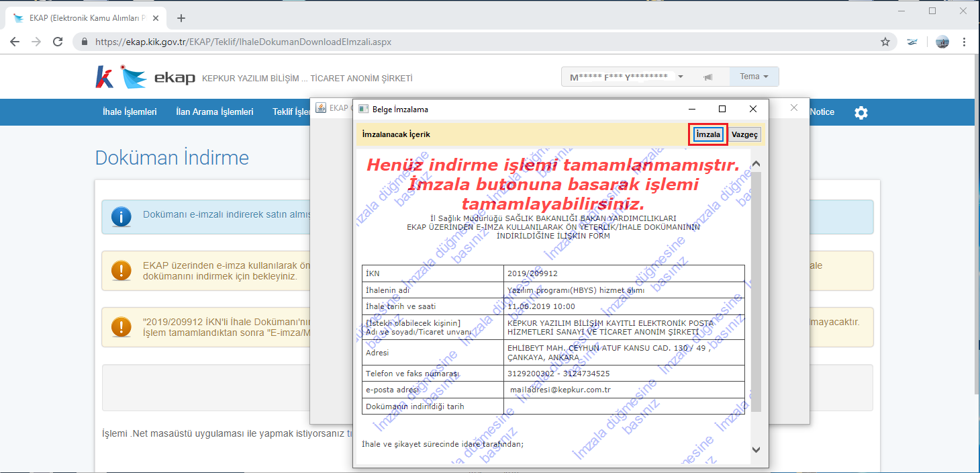Click the İmzala button to sign
Screen dimensions: 980x473
(x=708, y=134)
